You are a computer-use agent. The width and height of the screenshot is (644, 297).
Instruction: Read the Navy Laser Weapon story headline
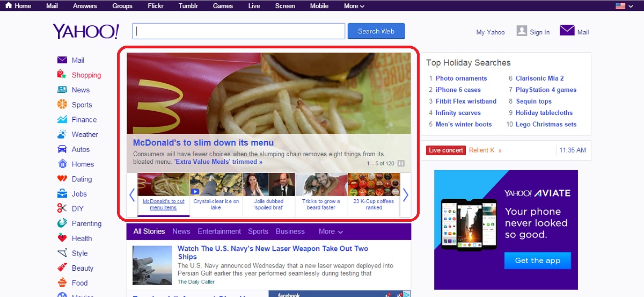[x=273, y=252]
